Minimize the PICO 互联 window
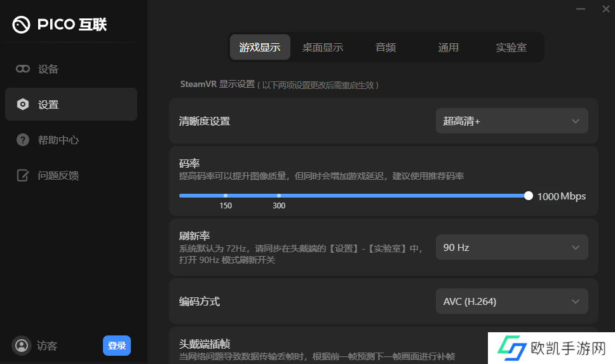The image size is (615, 364). pyautogui.click(x=581, y=9)
